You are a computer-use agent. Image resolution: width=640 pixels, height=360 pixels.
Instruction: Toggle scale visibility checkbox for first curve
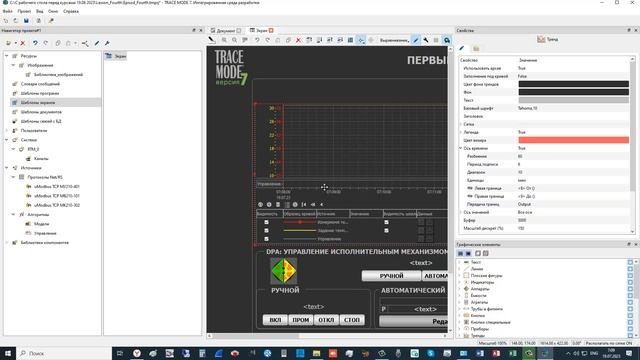click(x=386, y=222)
